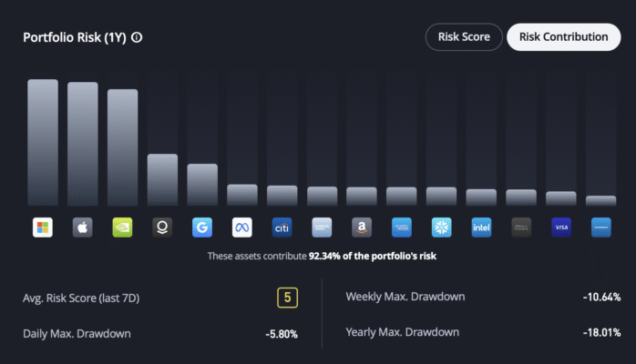Screen dimensions: 636x364
Task: Select the Risk Contribution tab
Action: point(564,36)
